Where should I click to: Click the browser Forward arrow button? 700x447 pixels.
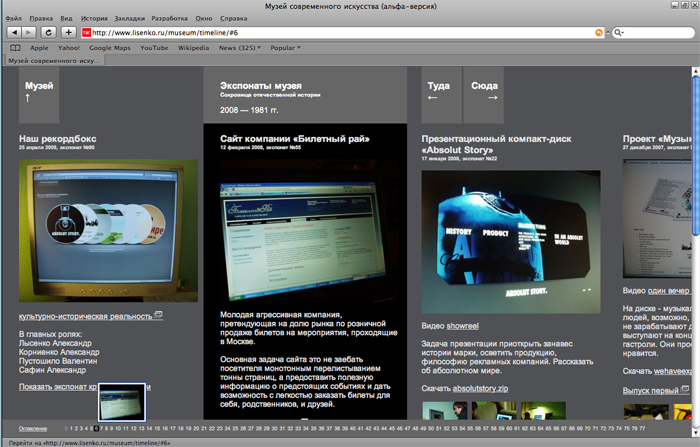pos(29,33)
